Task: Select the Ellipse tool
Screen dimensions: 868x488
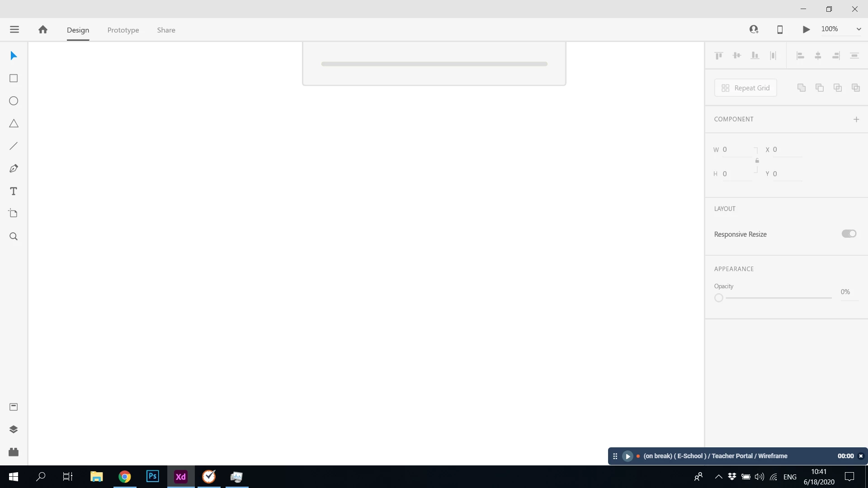Action: coord(14,101)
